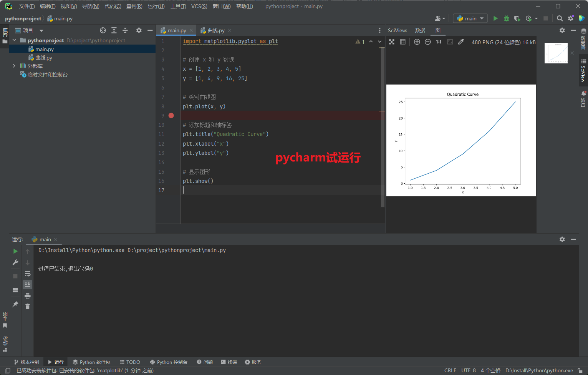Open more run options dropdown arrow
Image resolution: width=588 pixels, height=375 pixels.
tap(536, 18)
